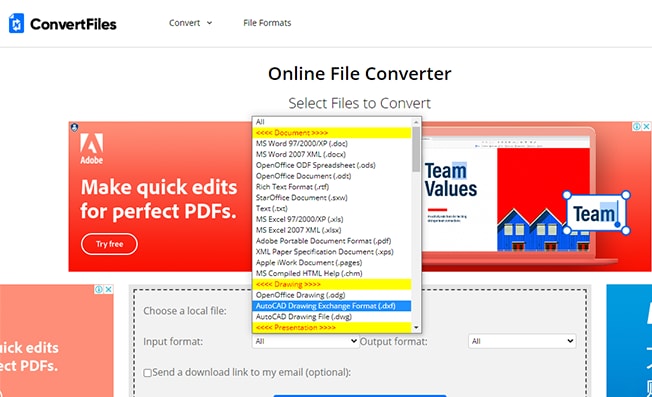Select AutoCAD Drawing Exchange Format (.dxf)
Viewport: 652px width, 397px height.
[332, 306]
